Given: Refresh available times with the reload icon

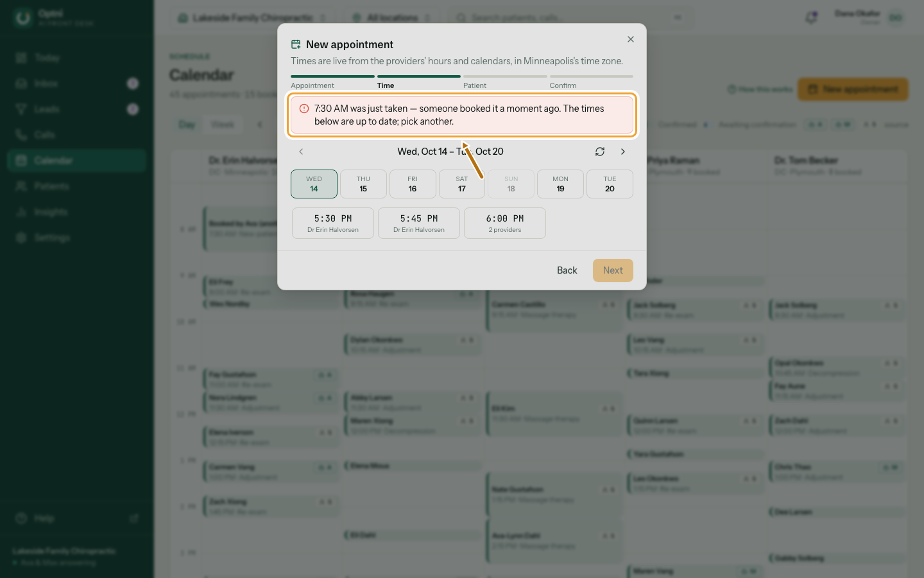Looking at the screenshot, I should pyautogui.click(x=600, y=152).
